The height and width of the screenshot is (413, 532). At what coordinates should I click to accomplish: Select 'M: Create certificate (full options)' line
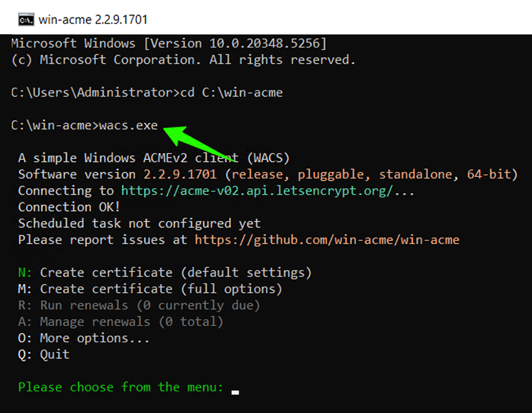[150, 289]
